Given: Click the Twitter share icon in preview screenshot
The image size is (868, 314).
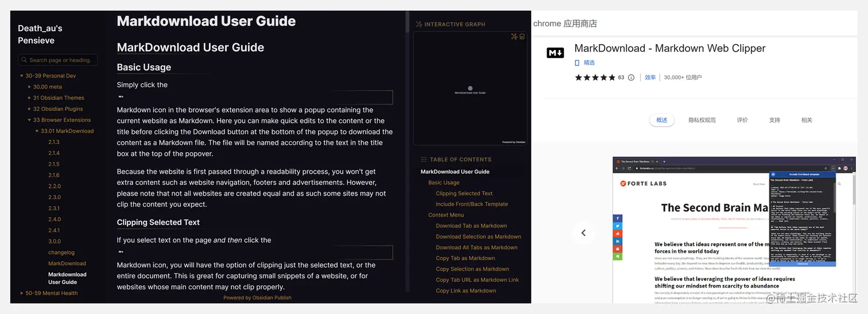Looking at the screenshot, I should point(618,226).
